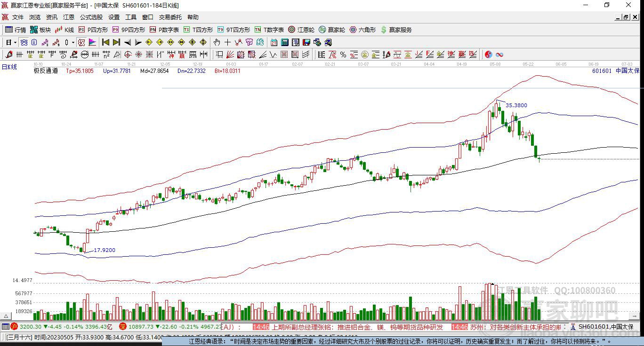The width and height of the screenshot is (644, 346).
Task: Open the calculator icon
Action: pyautogui.click(x=284, y=42)
